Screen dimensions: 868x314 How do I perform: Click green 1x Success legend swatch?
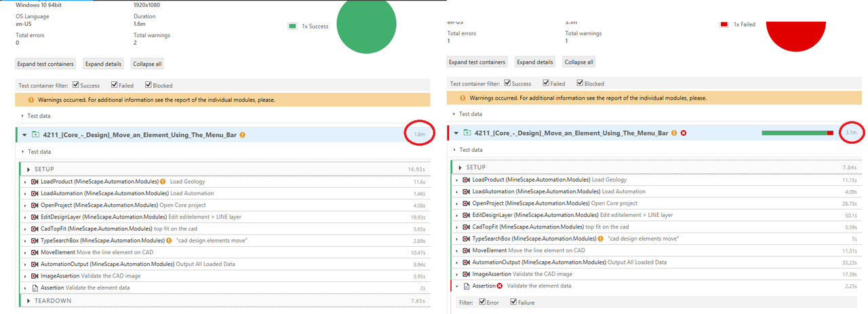click(292, 26)
